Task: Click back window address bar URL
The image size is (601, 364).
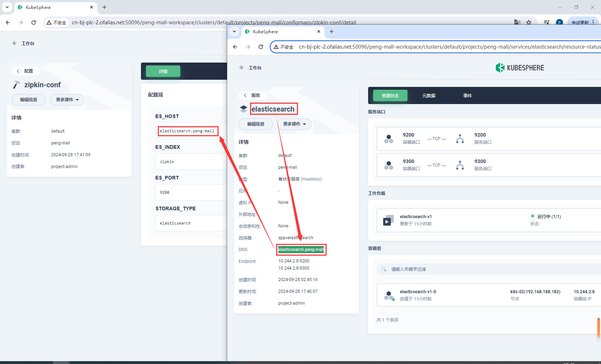Action: pyautogui.click(x=214, y=23)
